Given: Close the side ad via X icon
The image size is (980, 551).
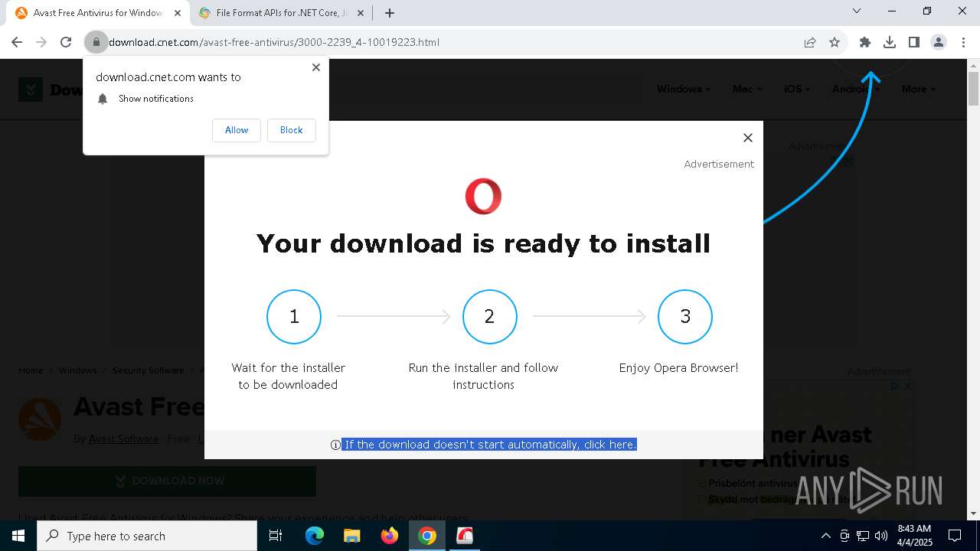Looking at the screenshot, I should (x=907, y=386).
